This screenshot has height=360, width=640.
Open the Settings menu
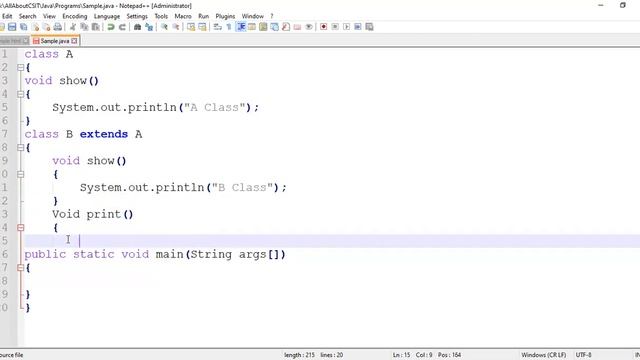pyautogui.click(x=137, y=16)
